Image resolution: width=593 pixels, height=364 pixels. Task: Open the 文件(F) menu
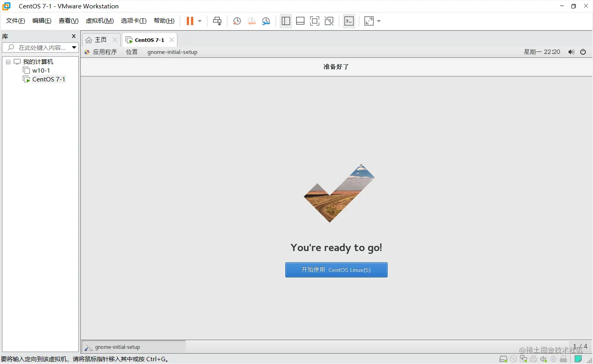(x=16, y=21)
